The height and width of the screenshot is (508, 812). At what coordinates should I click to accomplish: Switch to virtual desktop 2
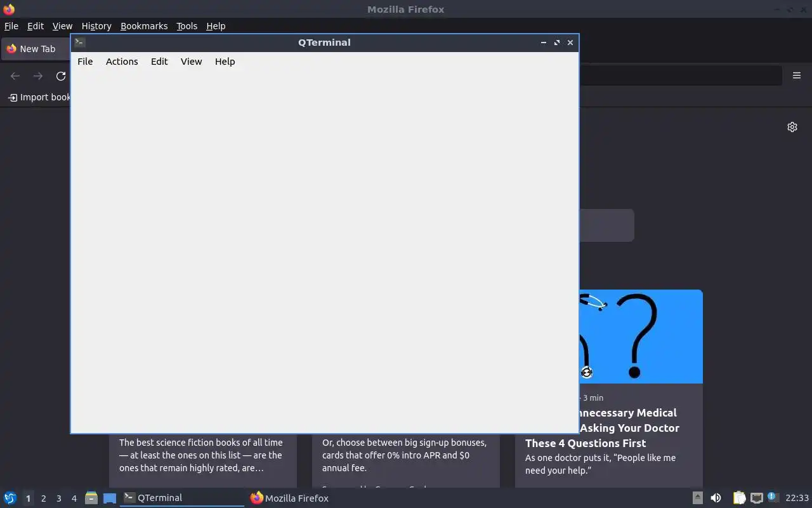click(x=43, y=498)
